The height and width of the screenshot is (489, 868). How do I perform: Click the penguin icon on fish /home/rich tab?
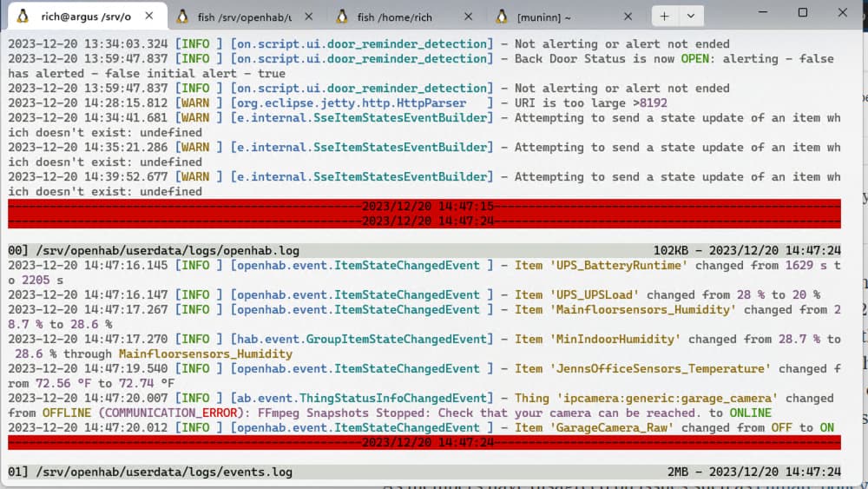tap(342, 17)
